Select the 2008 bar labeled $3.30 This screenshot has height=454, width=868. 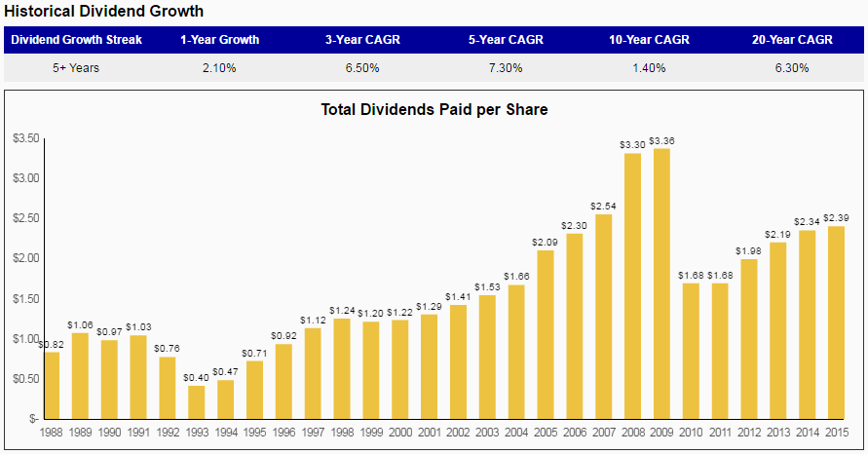pos(632,285)
